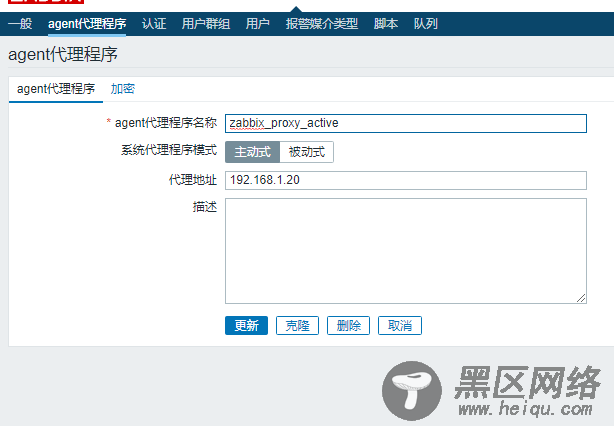Viewport: 614px width, 426px height.
Task: Open the 报警媒介类型 menu item
Action: tap(321, 24)
